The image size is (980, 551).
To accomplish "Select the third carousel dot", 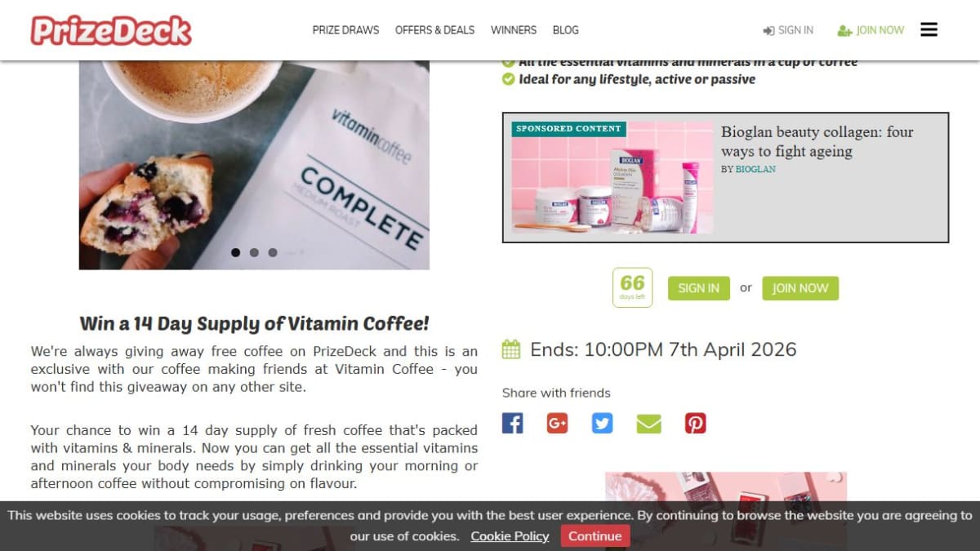I will pyautogui.click(x=273, y=252).
